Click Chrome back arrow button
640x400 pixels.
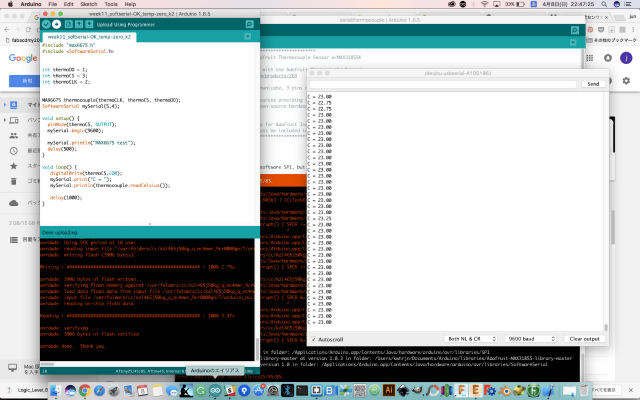coord(7,29)
